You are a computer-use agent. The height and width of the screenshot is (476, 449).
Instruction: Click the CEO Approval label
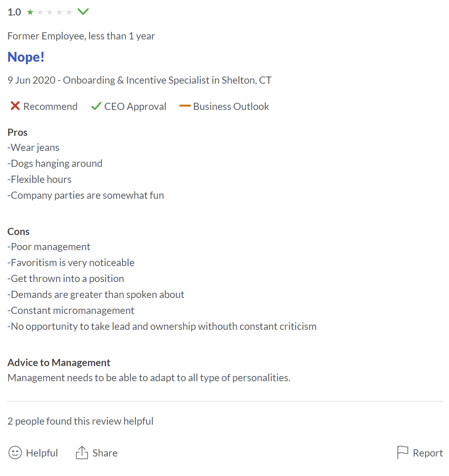coord(135,106)
